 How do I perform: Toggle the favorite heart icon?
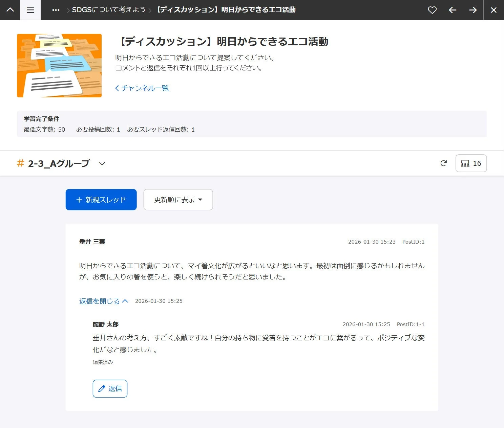tap(432, 10)
